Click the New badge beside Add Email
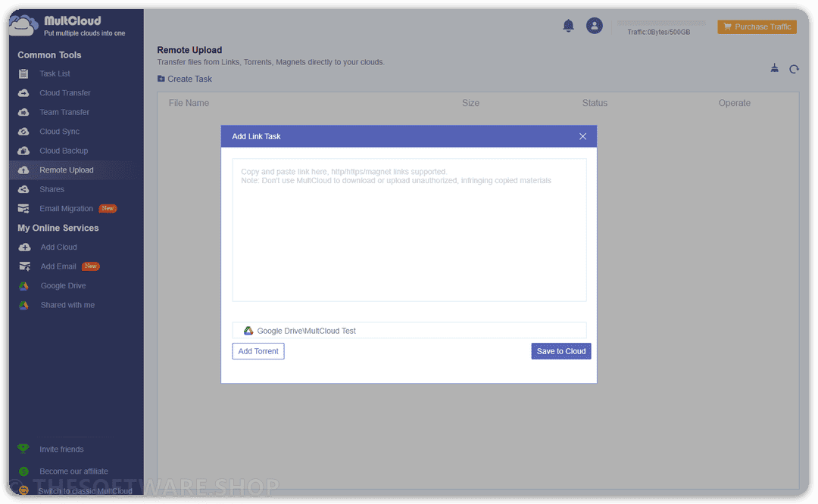The width and height of the screenshot is (818, 504). (91, 266)
